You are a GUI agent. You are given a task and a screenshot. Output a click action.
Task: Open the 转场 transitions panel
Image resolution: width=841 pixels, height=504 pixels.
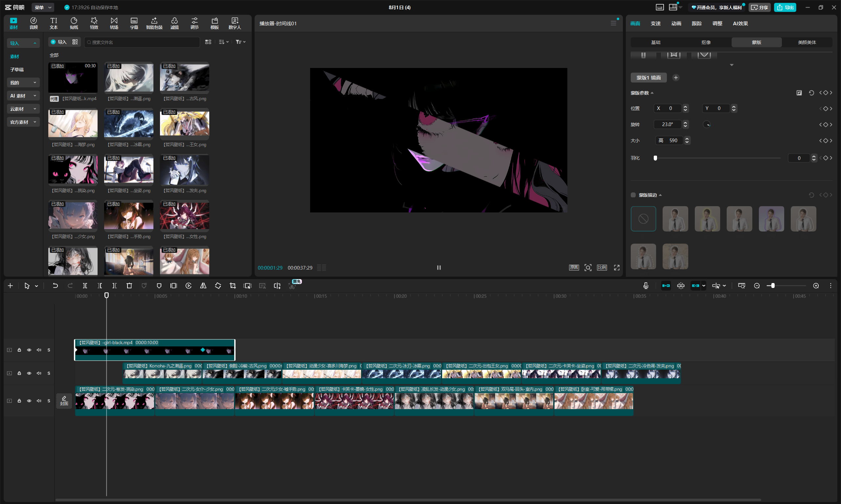(x=114, y=23)
